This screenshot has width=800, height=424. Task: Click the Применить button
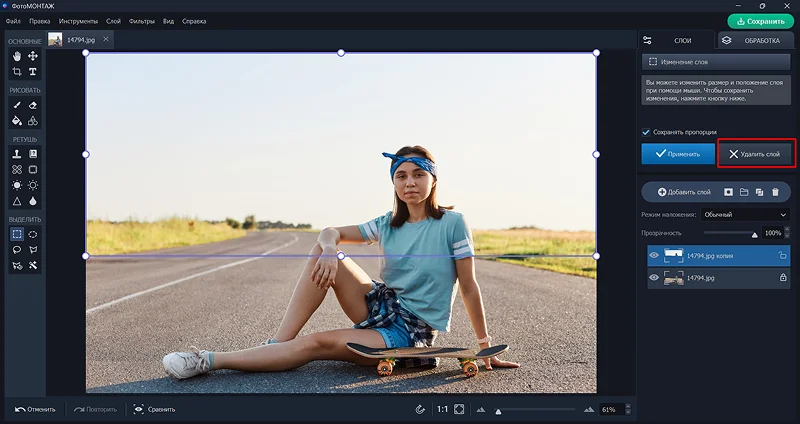point(678,154)
